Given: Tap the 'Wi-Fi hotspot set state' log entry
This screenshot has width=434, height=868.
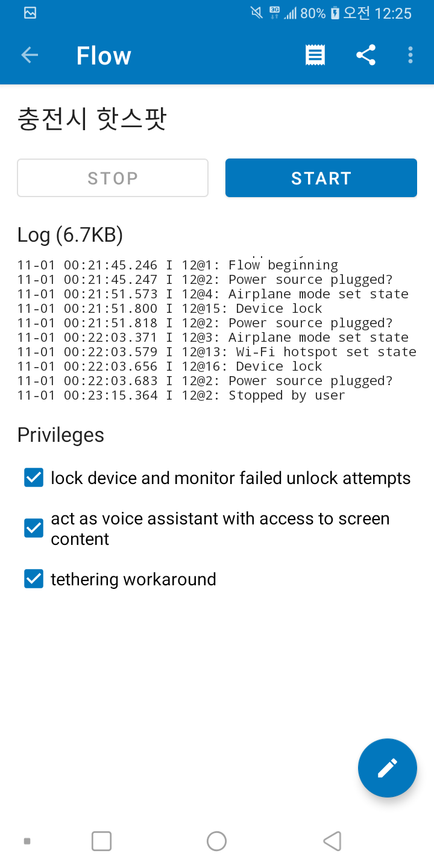Looking at the screenshot, I should click(x=217, y=352).
